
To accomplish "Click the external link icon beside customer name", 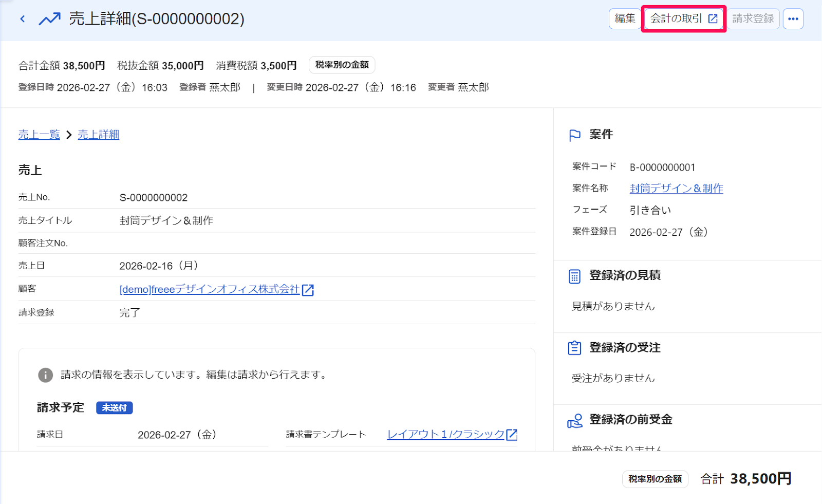I will point(308,290).
